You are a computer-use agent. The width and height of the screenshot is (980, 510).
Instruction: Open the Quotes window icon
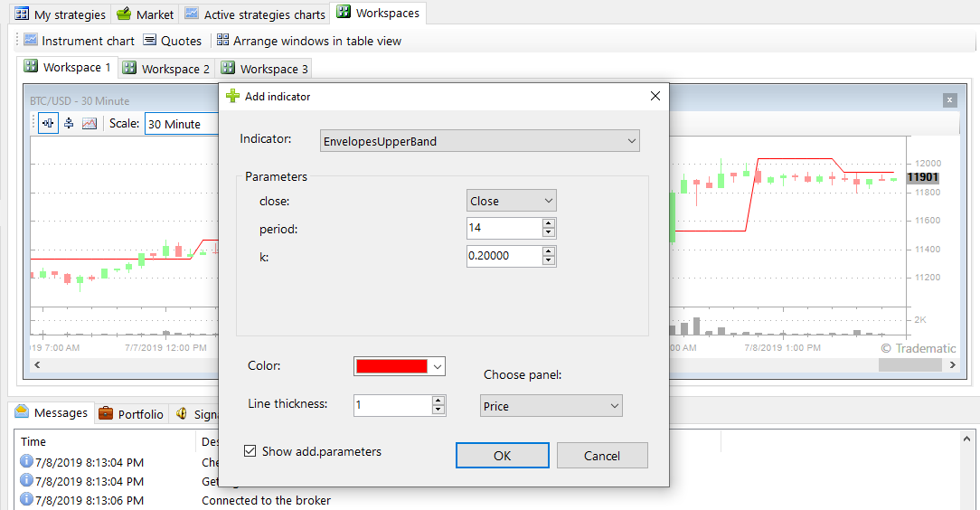[x=150, y=41]
